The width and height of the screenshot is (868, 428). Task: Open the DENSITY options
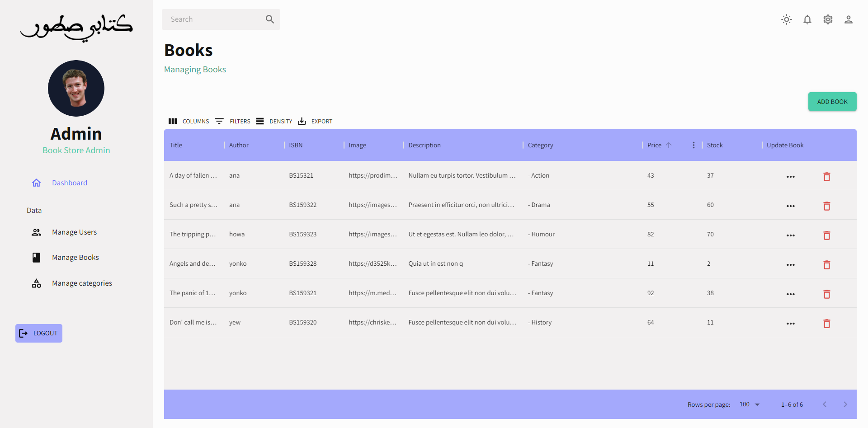(274, 121)
